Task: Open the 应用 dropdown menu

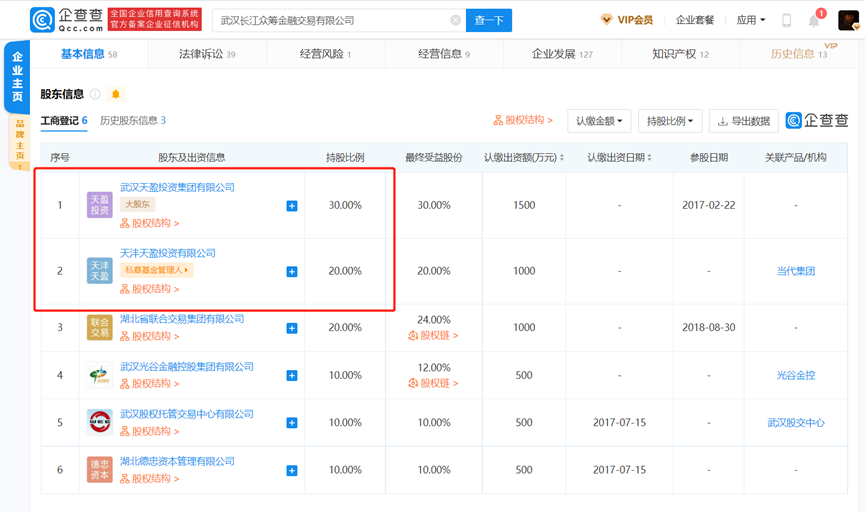Action: tap(750, 20)
